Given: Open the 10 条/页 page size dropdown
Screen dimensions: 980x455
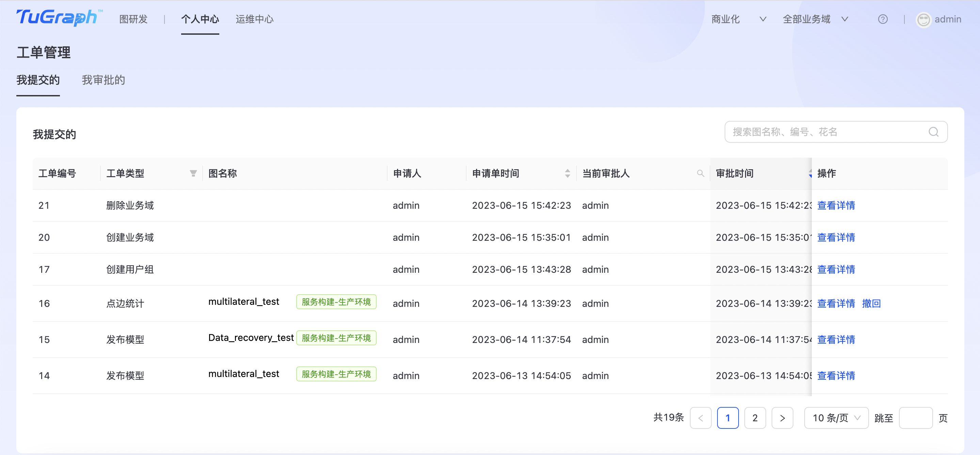Looking at the screenshot, I should tap(836, 418).
